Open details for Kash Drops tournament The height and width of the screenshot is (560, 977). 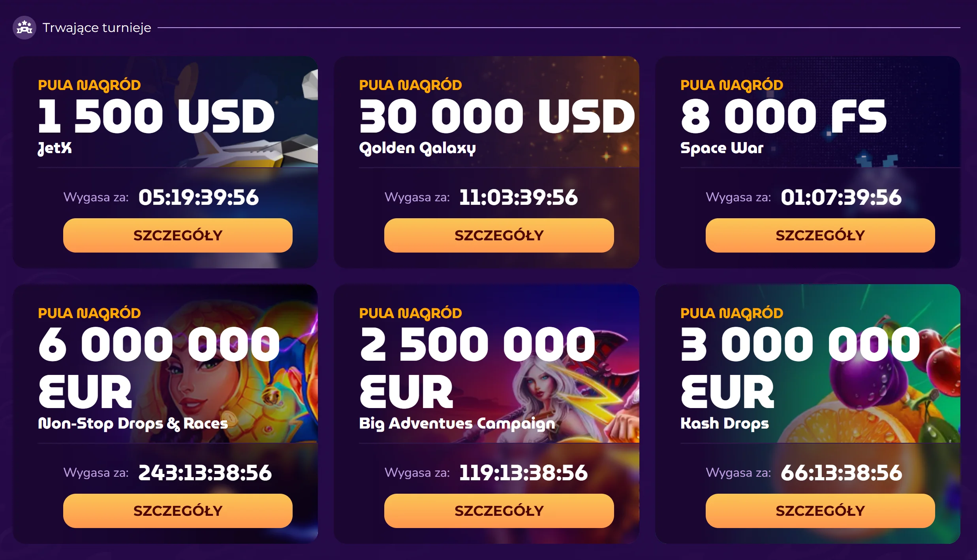tap(820, 511)
